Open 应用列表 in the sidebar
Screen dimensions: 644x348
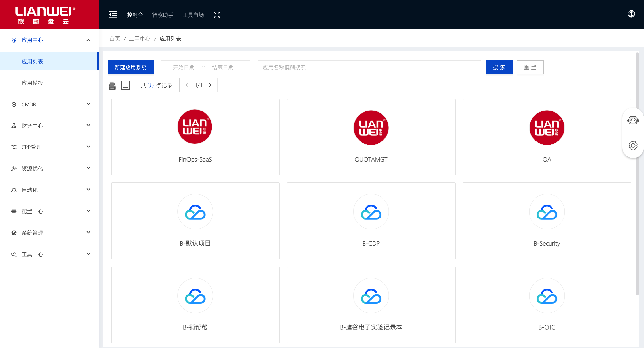(49, 61)
